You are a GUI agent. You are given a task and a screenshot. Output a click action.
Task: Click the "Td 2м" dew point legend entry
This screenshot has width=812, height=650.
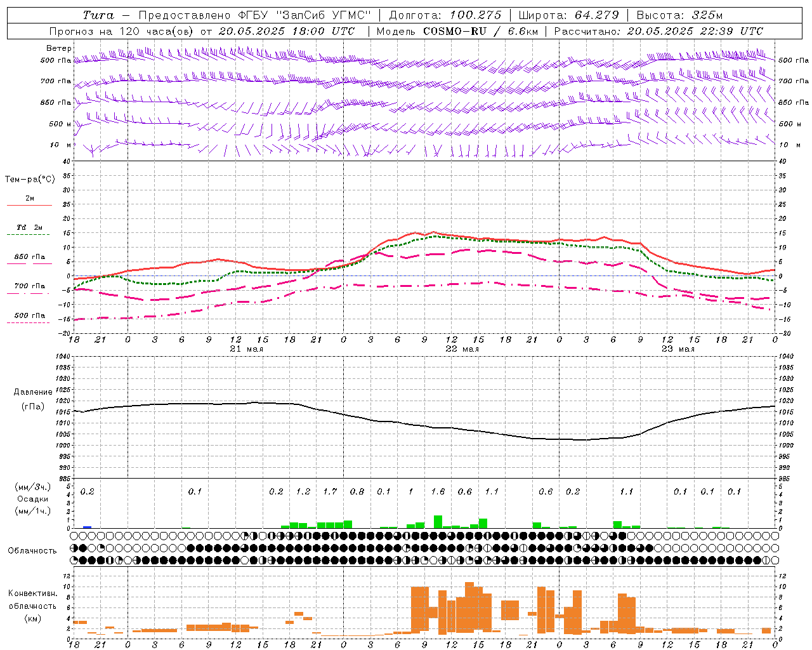[x=29, y=227]
